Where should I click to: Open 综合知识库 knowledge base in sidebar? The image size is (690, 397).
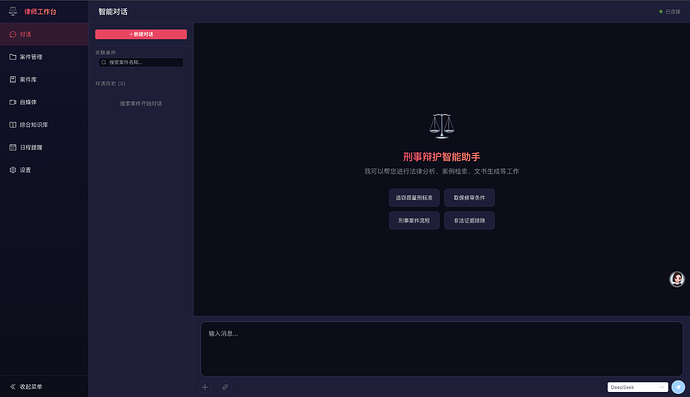(x=44, y=125)
